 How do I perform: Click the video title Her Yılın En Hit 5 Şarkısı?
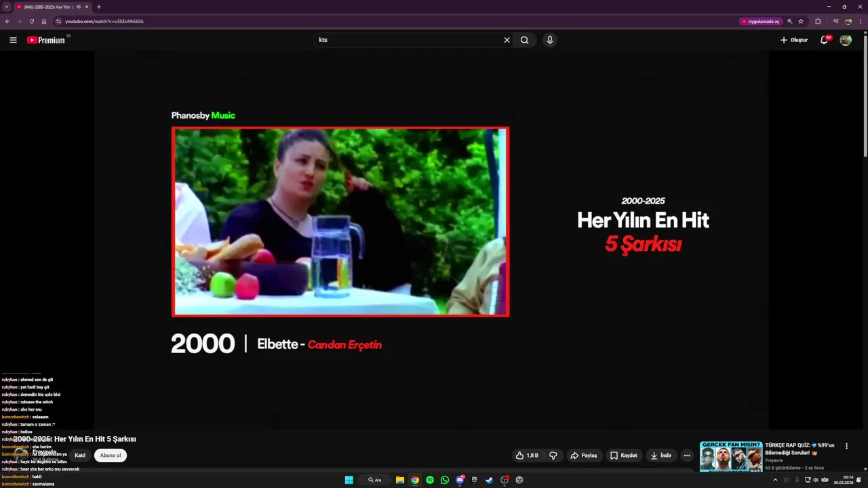[x=74, y=439]
